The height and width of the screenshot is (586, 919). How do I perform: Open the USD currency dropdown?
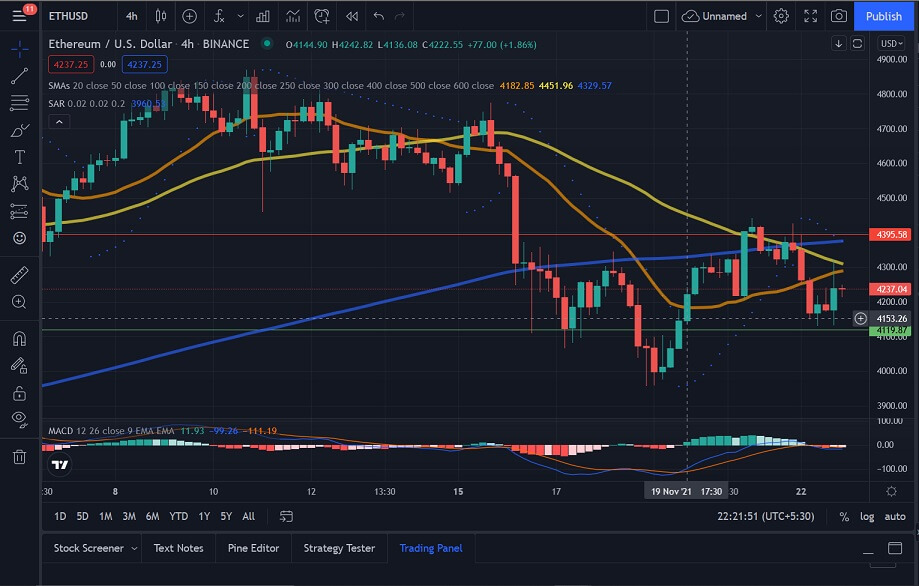889,43
